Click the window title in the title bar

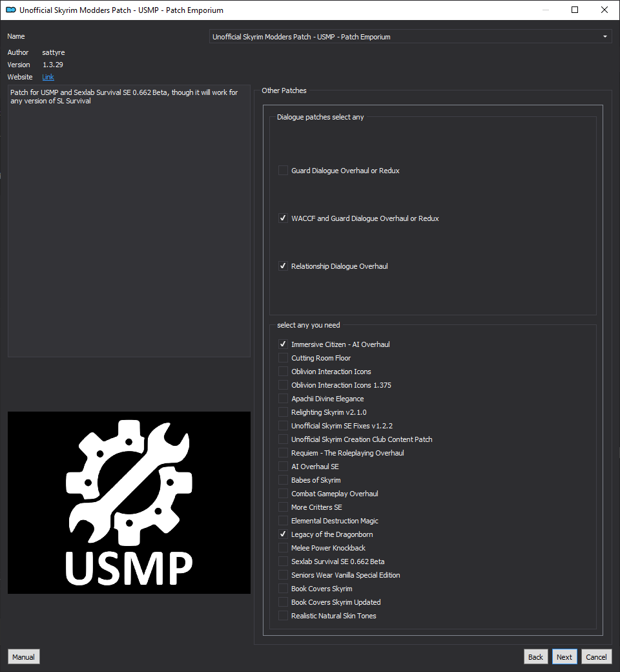pos(121,10)
